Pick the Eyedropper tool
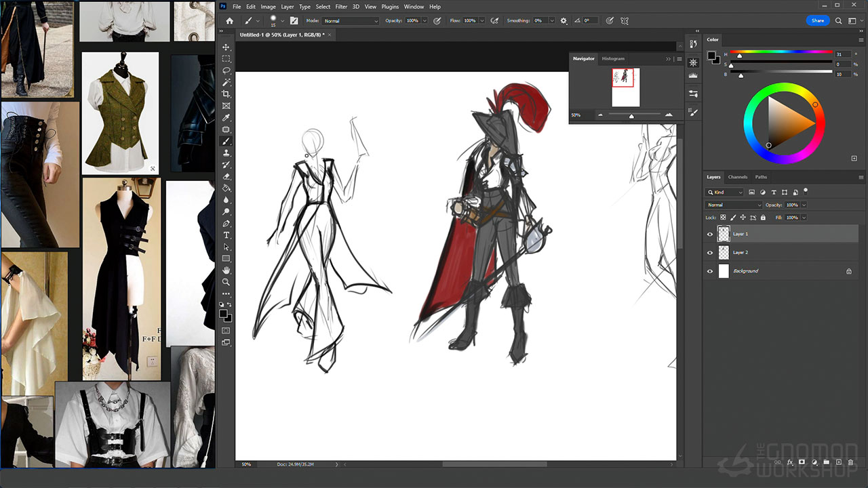 pyautogui.click(x=226, y=118)
